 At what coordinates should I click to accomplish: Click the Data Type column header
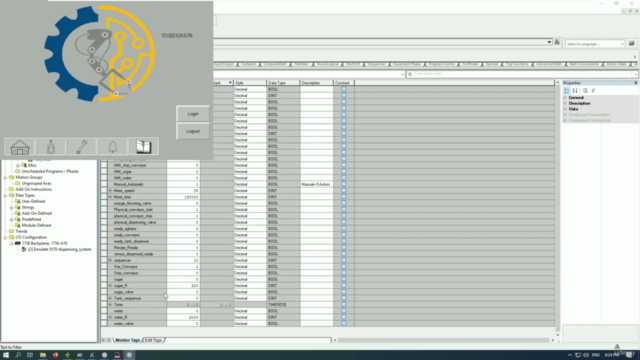(x=284, y=83)
